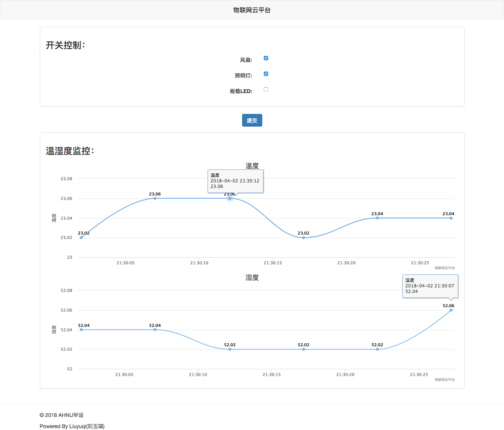Click the © 2018 AHNU毕设 footer text
Screen dimensions: 504x430
tap(61, 415)
